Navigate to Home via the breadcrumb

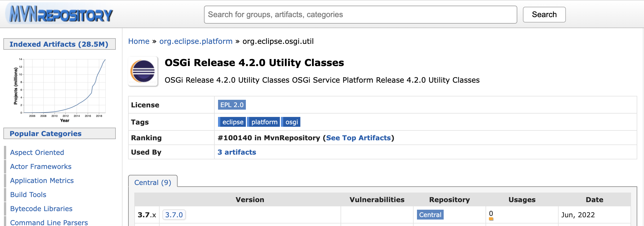coord(139,41)
